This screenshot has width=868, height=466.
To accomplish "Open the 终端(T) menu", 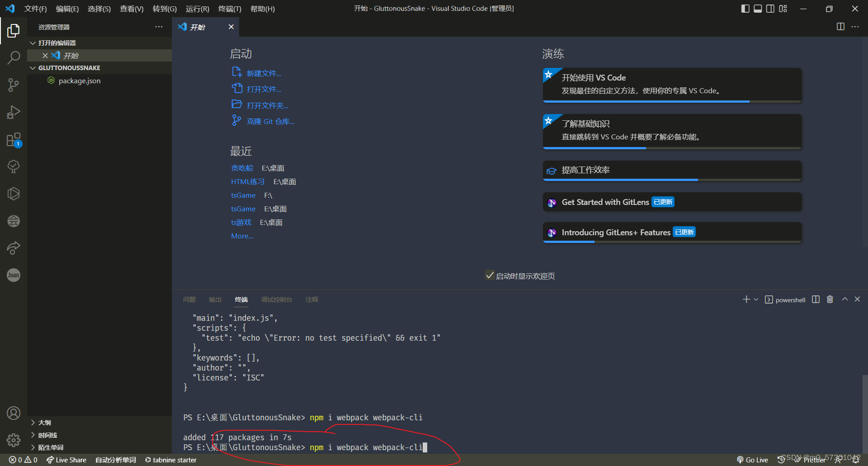I will click(x=230, y=9).
